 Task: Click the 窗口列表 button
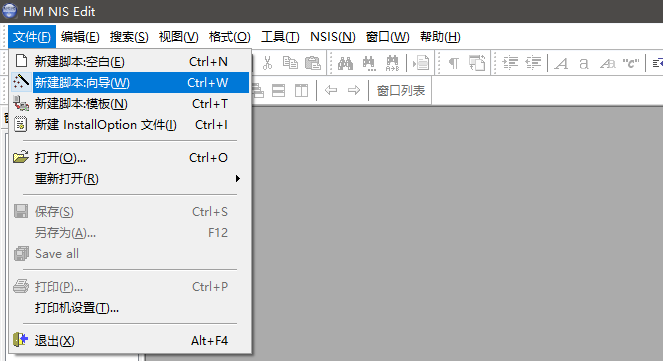(401, 90)
